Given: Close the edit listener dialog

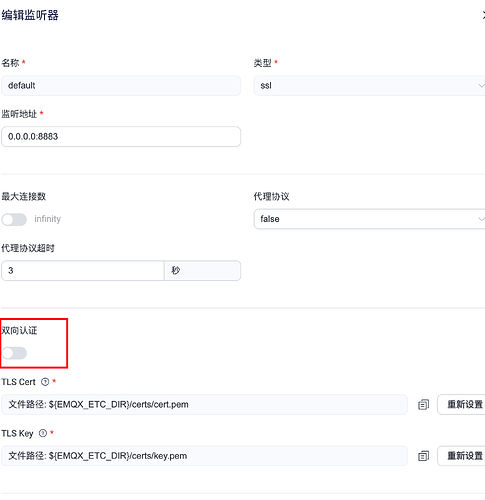Looking at the screenshot, I should (x=483, y=15).
